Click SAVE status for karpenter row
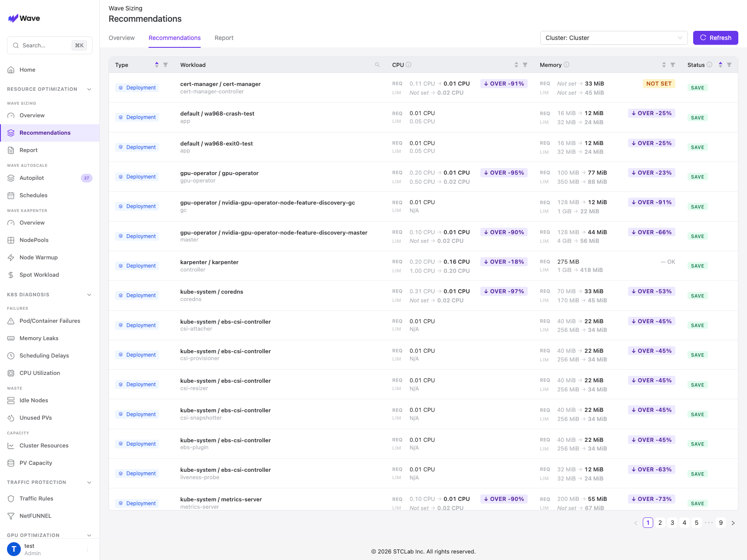Screen dimensions: 747x560 697,266
